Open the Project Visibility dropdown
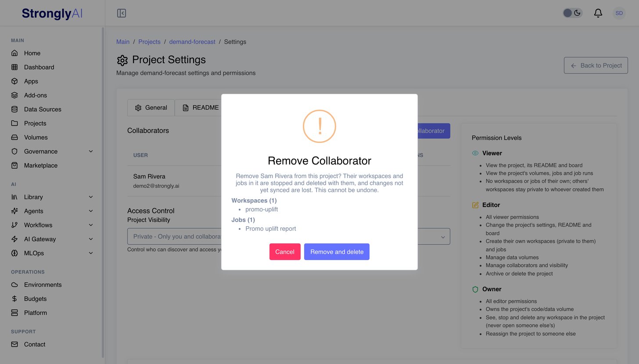Viewport: 639px width, 364px height. [289, 236]
